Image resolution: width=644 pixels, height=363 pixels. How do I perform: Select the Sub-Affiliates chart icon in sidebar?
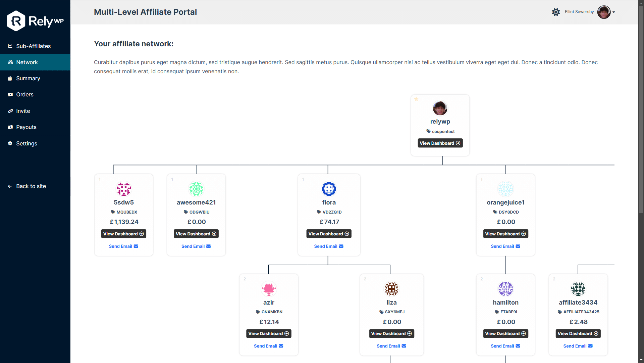point(10,46)
